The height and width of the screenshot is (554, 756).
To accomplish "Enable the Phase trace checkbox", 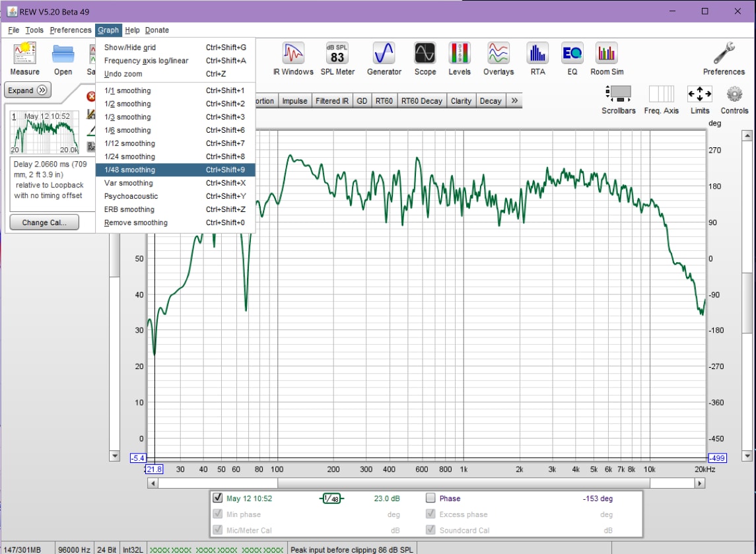I will pyautogui.click(x=430, y=498).
